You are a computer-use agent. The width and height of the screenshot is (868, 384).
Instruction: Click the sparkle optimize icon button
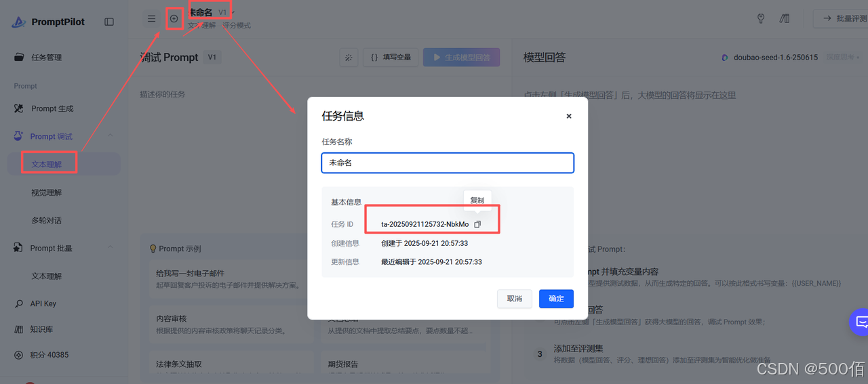pos(349,58)
